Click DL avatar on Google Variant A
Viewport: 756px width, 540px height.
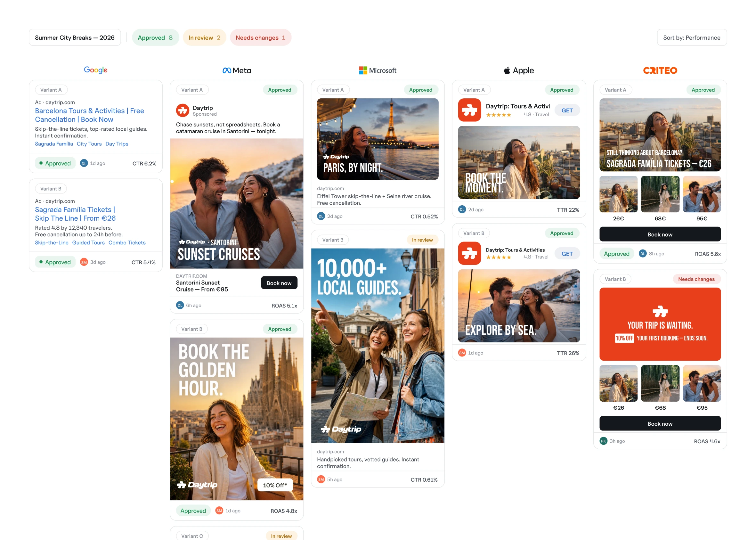[x=84, y=163]
